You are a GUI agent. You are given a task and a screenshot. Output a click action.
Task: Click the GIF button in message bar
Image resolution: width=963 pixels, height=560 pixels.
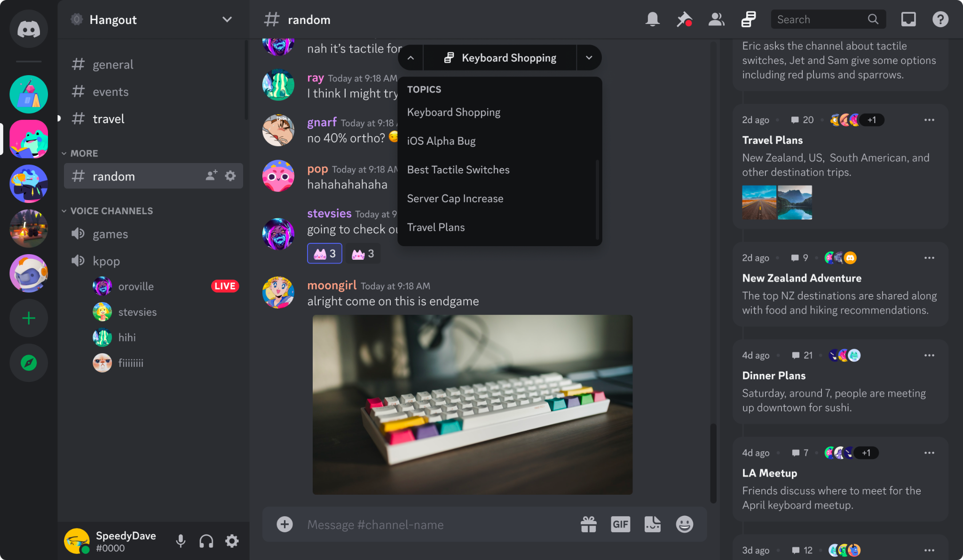click(620, 525)
